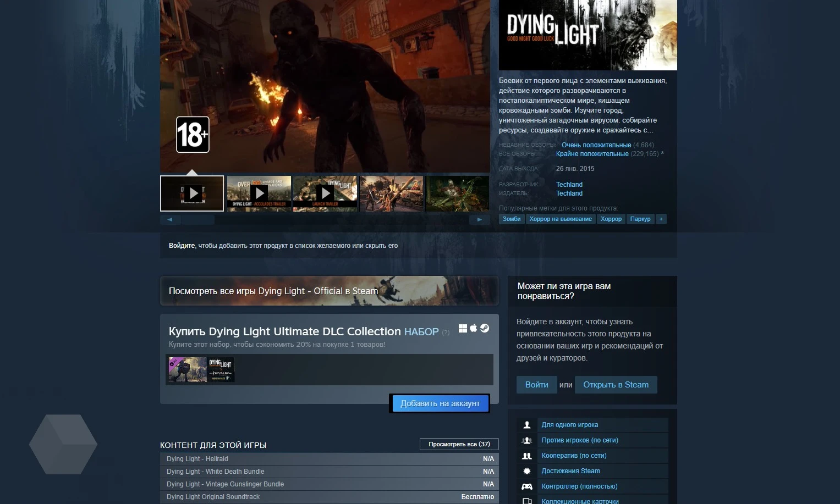Open the Dying Light - Hellraid DLC row
The image size is (840, 504).
(329, 459)
